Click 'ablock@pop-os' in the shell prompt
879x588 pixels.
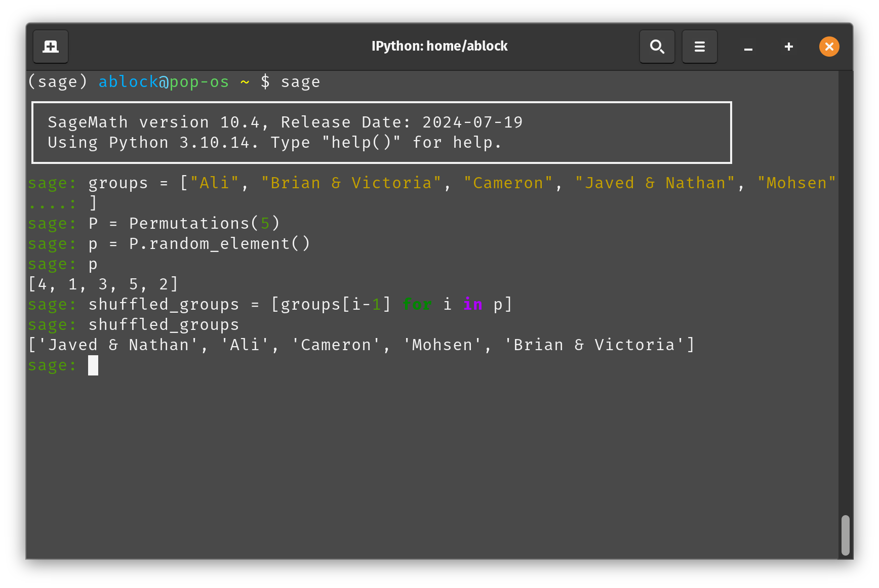pos(163,81)
